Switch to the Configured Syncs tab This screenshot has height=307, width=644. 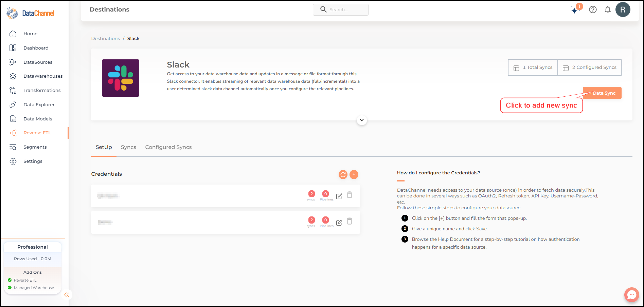(168, 147)
